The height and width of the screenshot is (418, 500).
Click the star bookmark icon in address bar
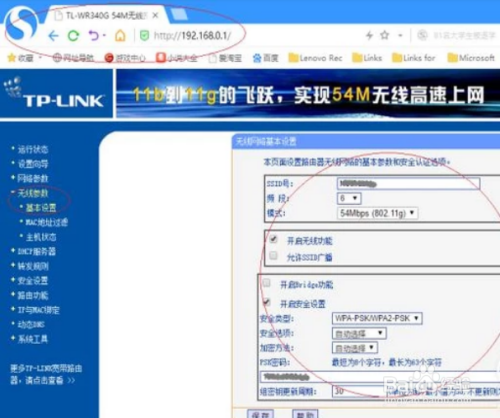click(385, 35)
